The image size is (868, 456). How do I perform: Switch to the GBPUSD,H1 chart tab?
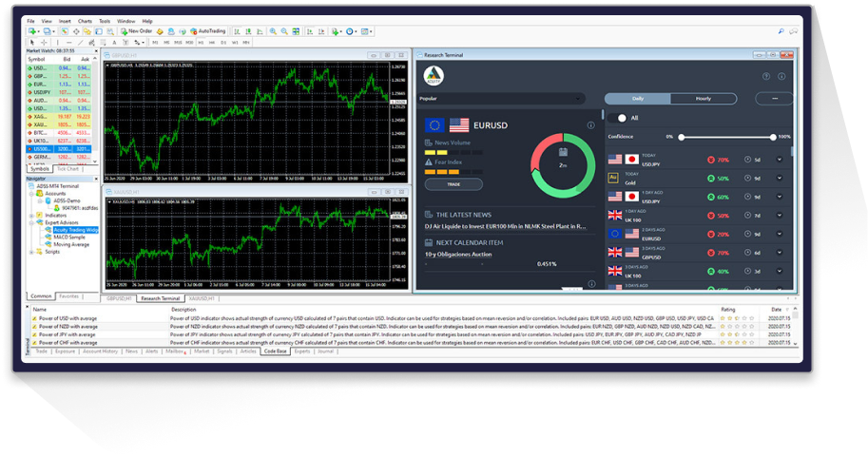point(119,298)
